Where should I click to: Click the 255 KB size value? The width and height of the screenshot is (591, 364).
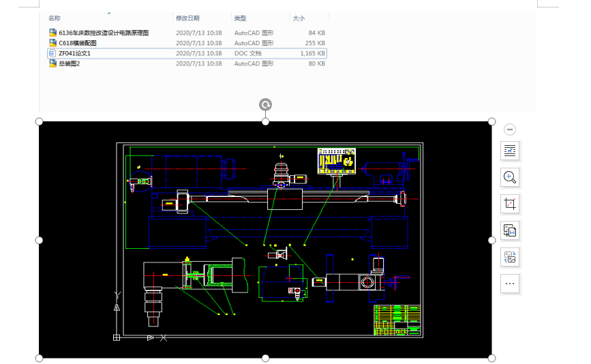click(315, 43)
